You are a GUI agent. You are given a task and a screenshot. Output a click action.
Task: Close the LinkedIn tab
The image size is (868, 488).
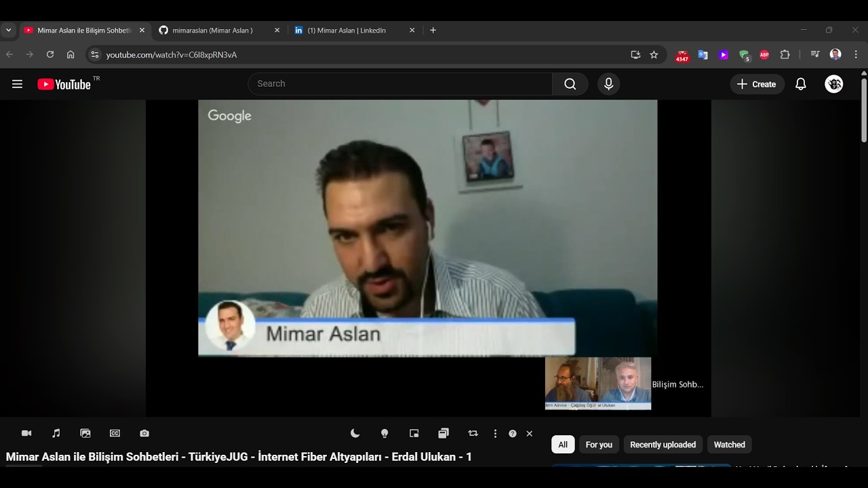point(412,30)
